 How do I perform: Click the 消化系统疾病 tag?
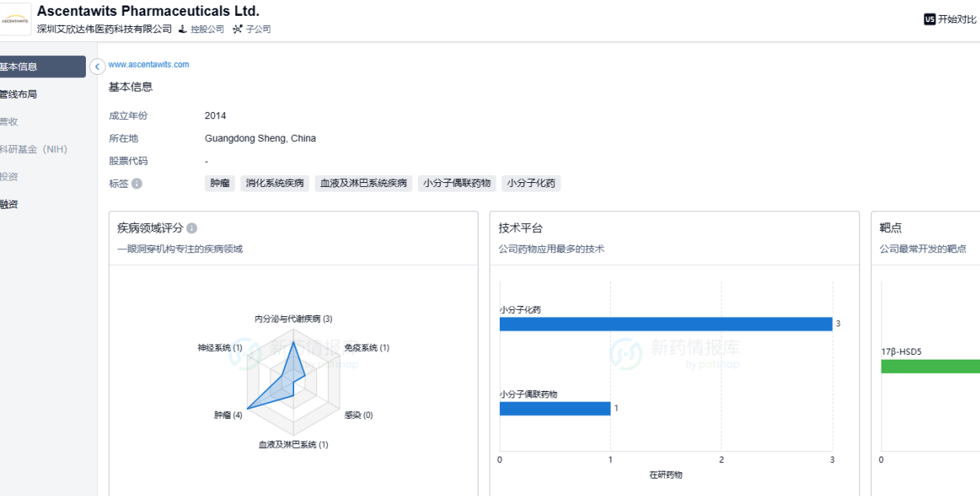tap(274, 184)
